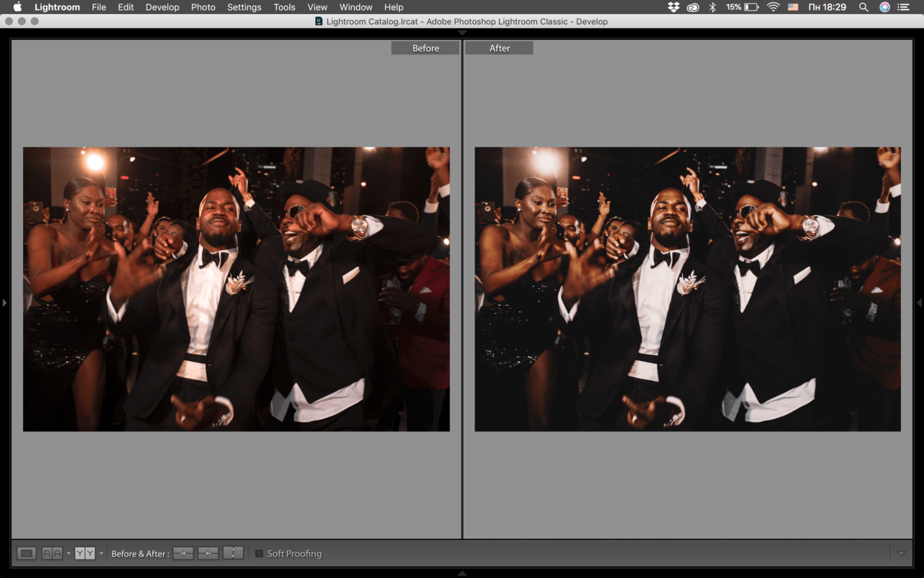Open the Photo menu
Screen dimensions: 924x578
pyautogui.click(x=203, y=7)
